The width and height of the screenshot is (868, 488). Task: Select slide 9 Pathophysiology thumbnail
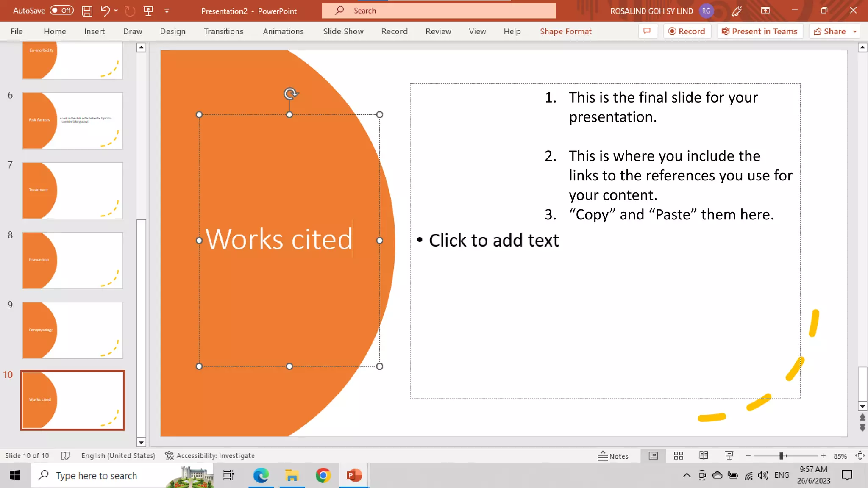coord(72,330)
